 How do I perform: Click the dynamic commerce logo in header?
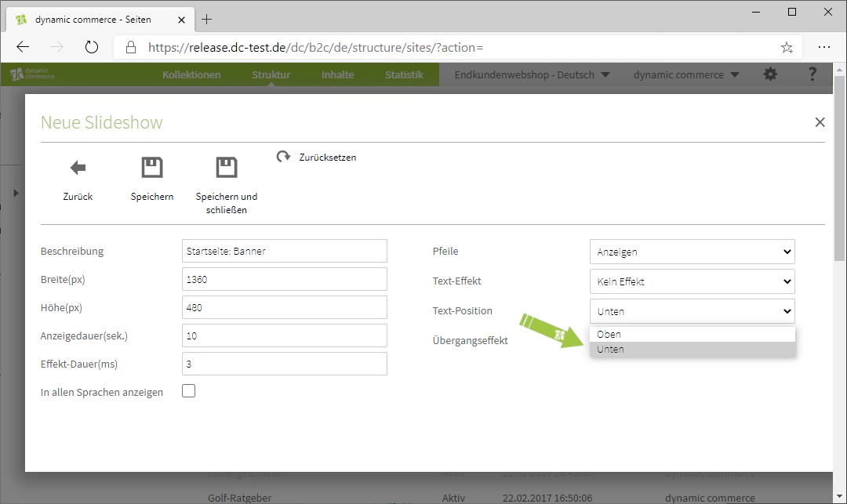coord(32,74)
